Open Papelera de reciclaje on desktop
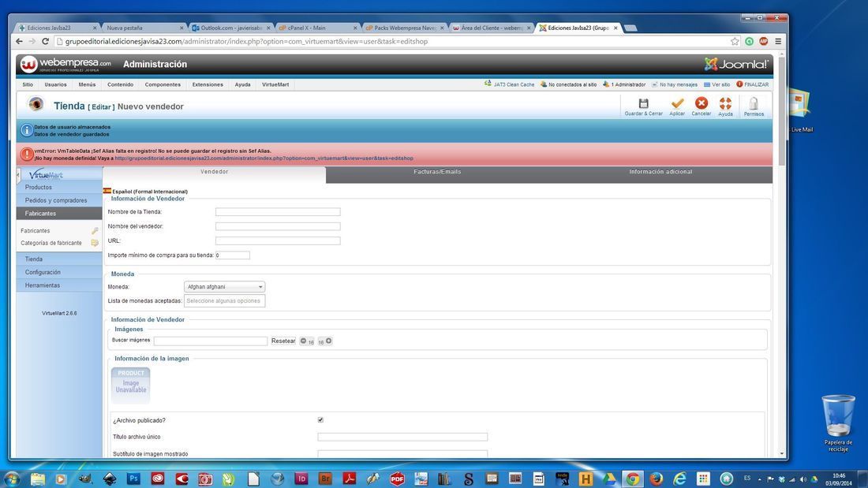This screenshot has height=488, width=868. coord(837,423)
